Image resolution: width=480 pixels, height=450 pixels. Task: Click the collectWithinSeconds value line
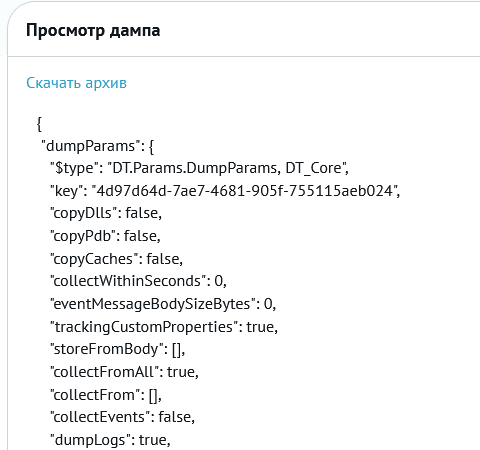(138, 281)
